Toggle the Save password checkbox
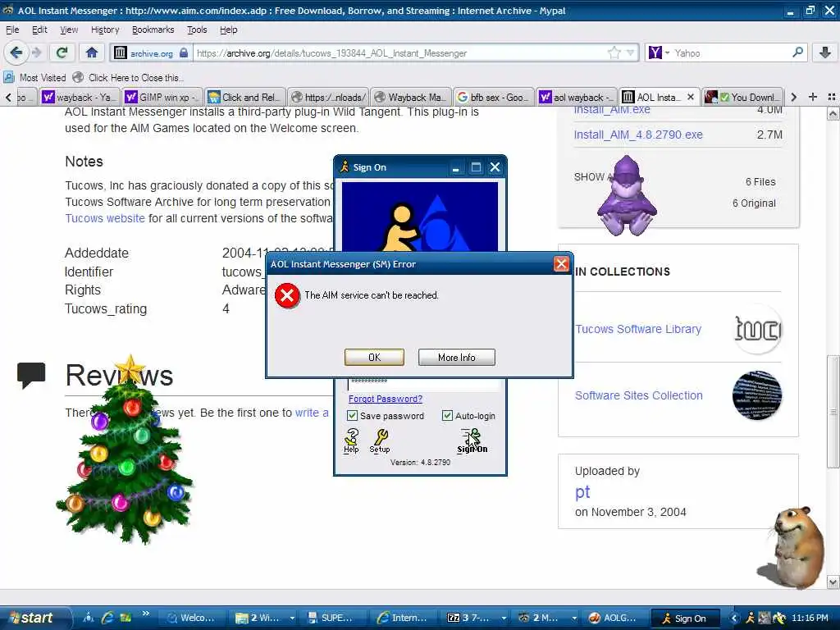The height and width of the screenshot is (630, 840). (x=352, y=416)
